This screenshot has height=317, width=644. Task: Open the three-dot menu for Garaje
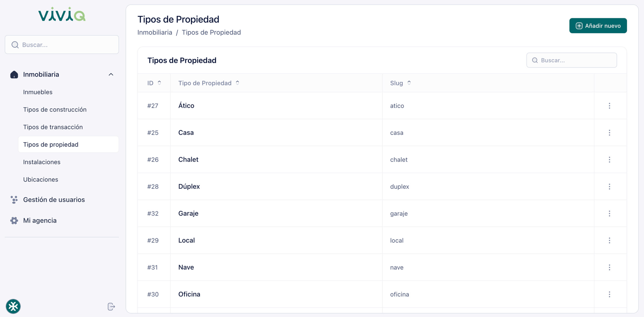609,214
